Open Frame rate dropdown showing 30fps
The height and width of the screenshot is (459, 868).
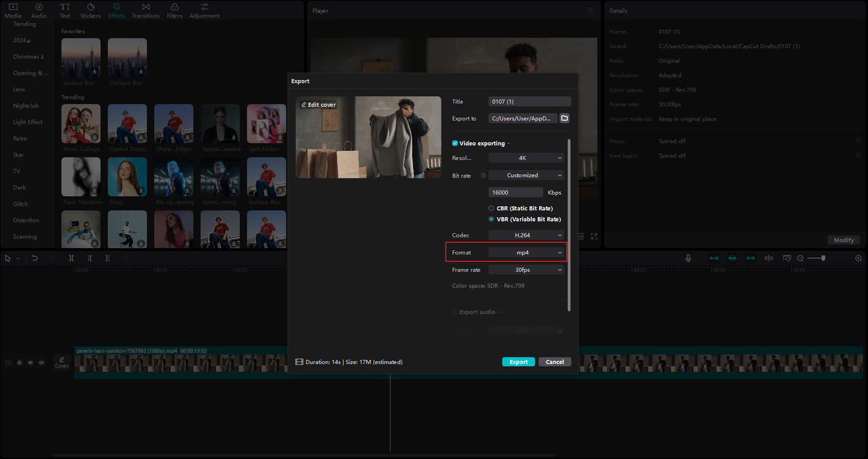(x=527, y=270)
